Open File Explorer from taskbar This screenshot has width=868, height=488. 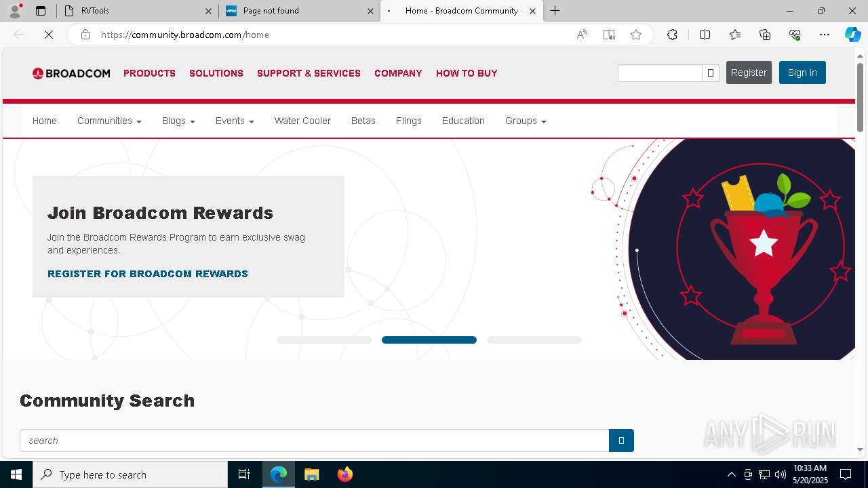coord(311,474)
